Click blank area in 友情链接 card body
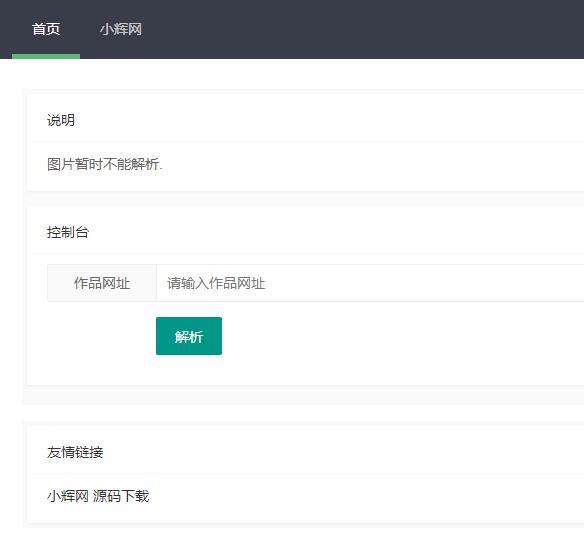 (354, 496)
